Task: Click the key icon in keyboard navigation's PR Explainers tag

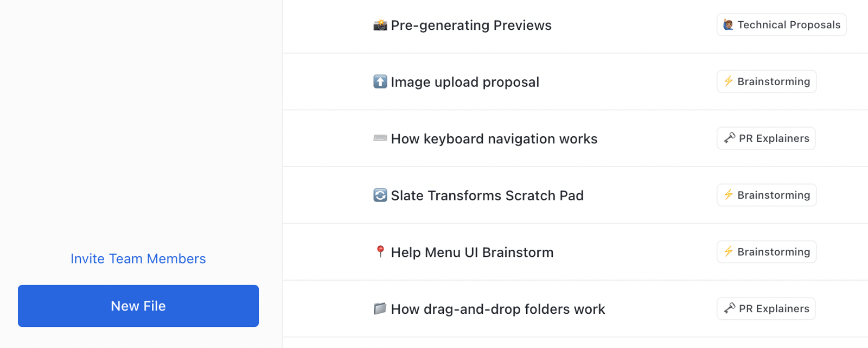Action: tap(730, 138)
